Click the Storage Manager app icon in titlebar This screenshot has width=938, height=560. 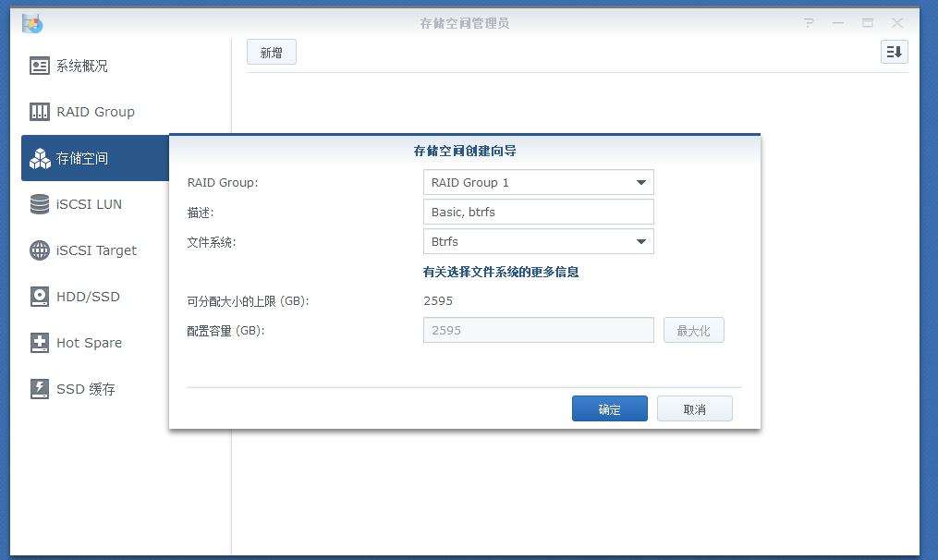click(32, 22)
